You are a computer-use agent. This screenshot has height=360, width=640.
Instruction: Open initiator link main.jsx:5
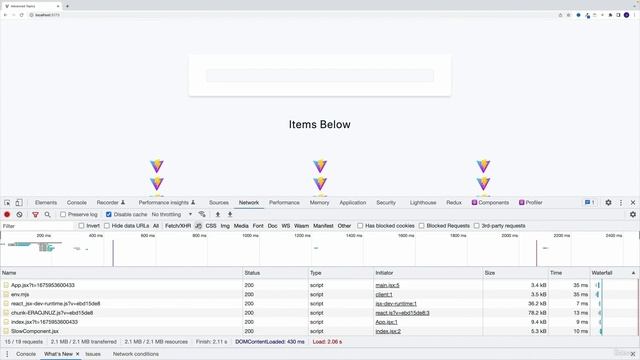pos(387,285)
